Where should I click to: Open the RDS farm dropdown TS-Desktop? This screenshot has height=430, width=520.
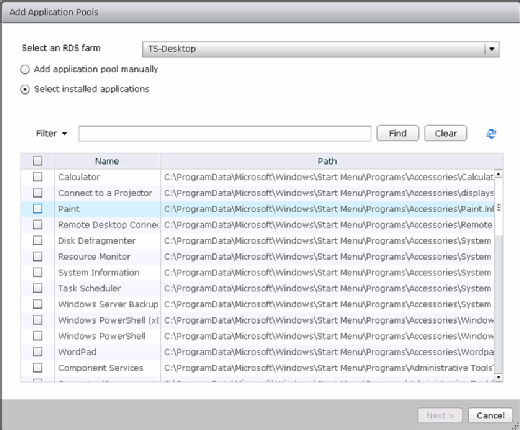(320, 49)
